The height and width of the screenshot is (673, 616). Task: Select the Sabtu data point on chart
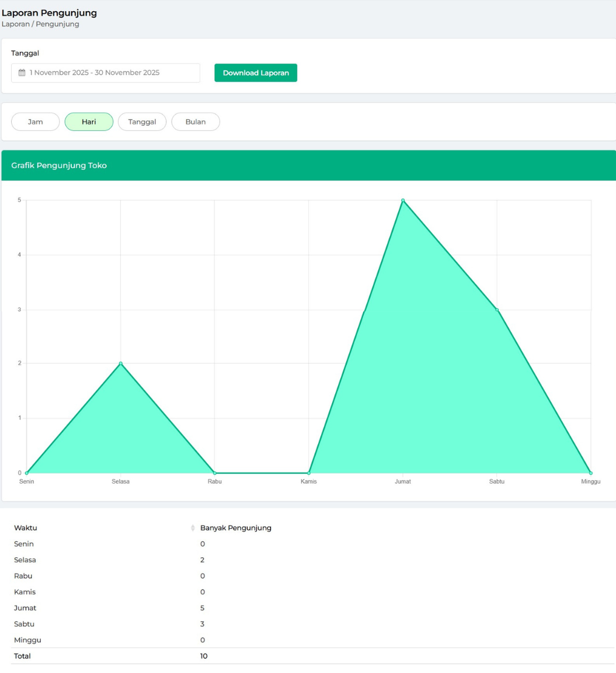point(497,310)
